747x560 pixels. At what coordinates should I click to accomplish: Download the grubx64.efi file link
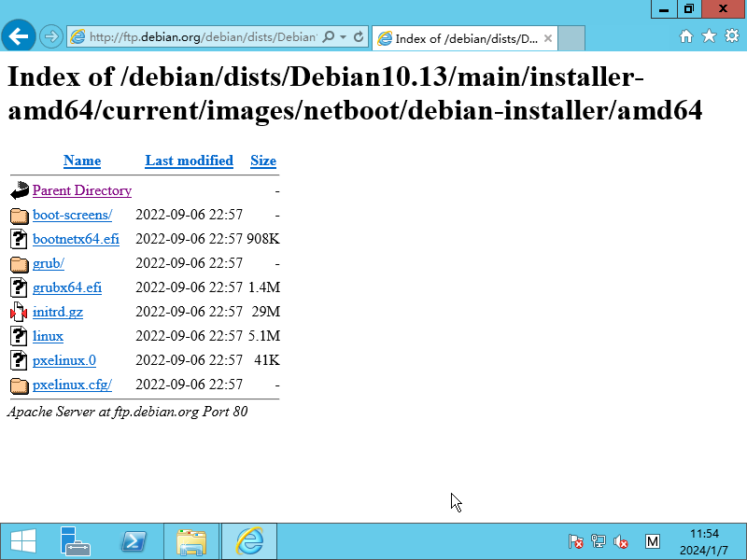pos(67,287)
